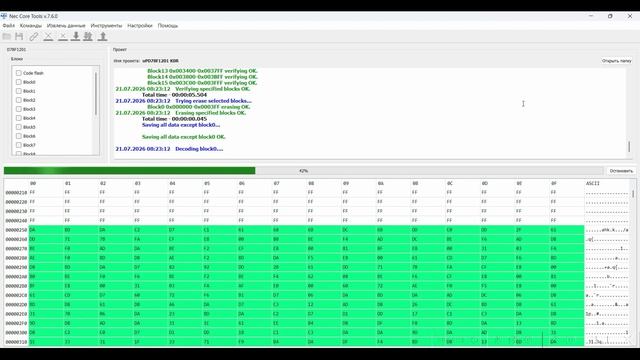The width and height of the screenshot is (640, 360).
Task: Open the Файл menu
Action: pos(9,26)
